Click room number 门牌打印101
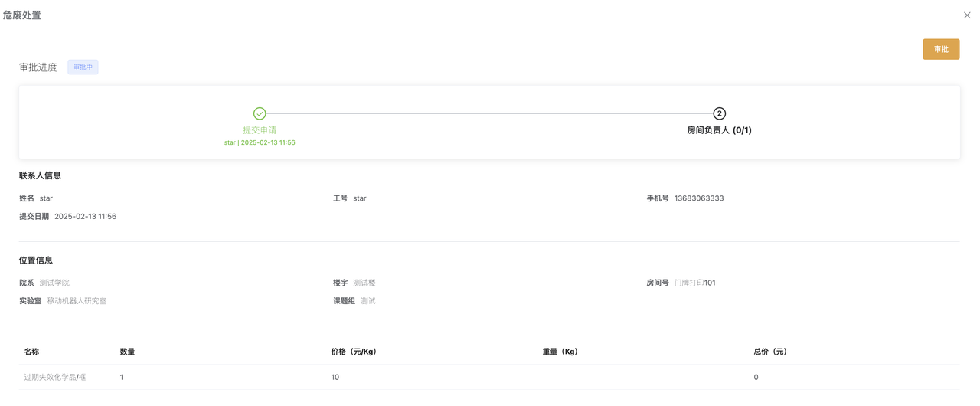Screen dimensions: 980x406 pyautogui.click(x=694, y=283)
